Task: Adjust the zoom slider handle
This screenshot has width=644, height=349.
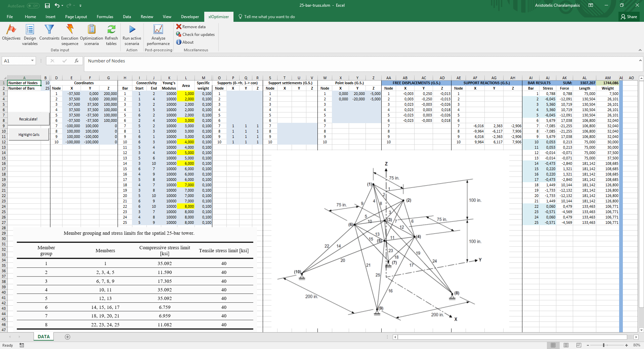Action: pyautogui.click(x=604, y=345)
